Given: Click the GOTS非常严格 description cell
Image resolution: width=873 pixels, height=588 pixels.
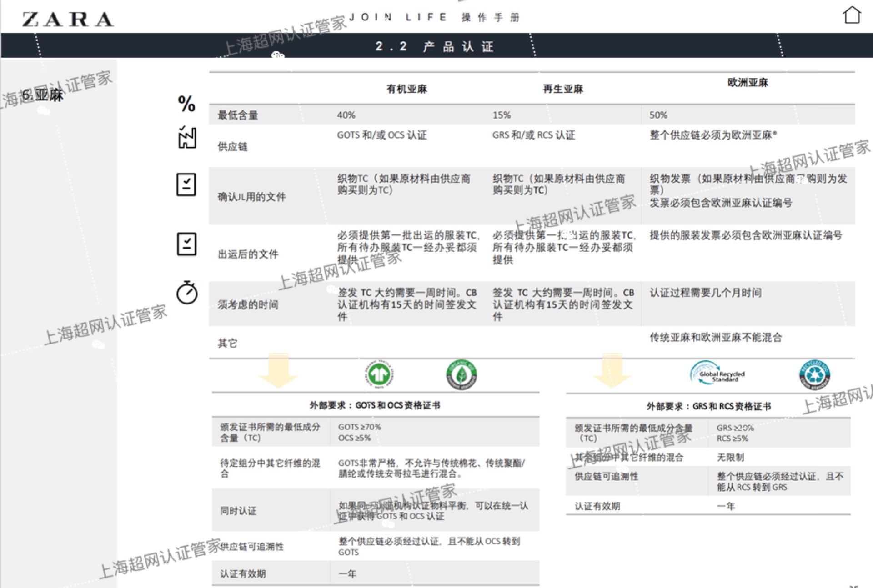Looking at the screenshot, I should (x=431, y=468).
